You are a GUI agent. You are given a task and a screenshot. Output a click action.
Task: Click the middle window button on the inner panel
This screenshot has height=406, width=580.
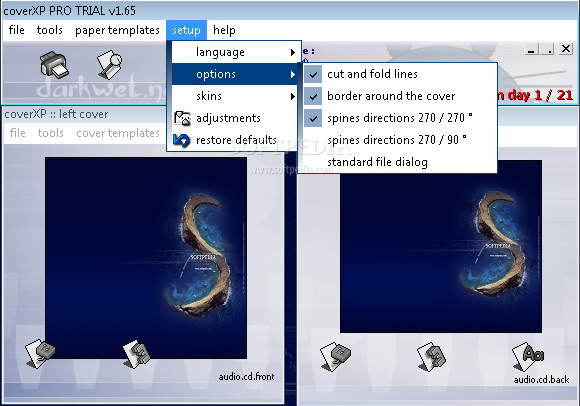point(547,49)
